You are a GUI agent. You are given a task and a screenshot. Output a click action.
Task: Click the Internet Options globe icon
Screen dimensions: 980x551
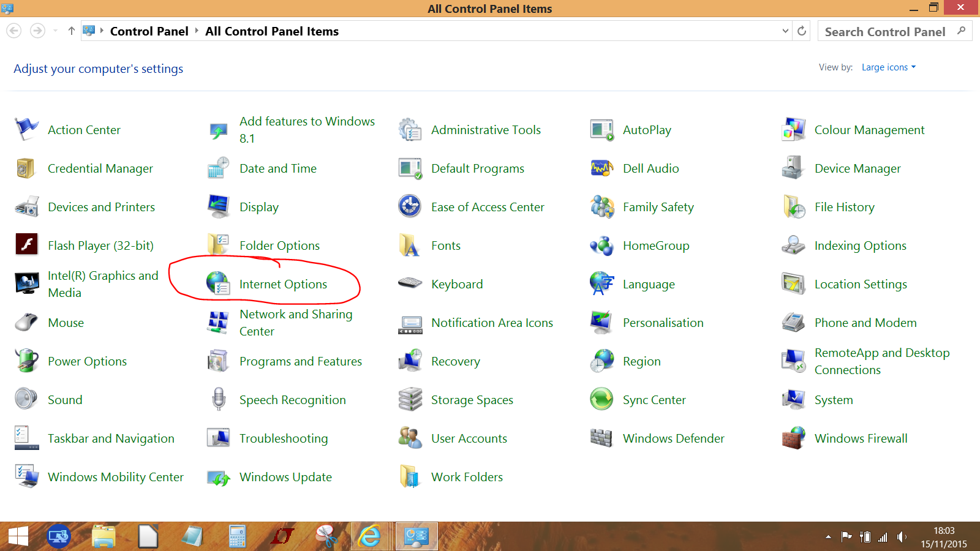[218, 284]
